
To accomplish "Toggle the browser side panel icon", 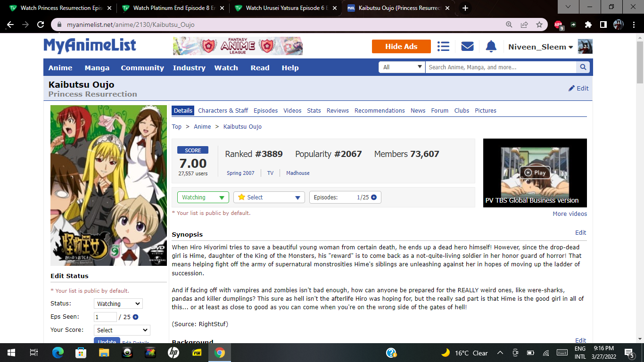I will pyautogui.click(x=603, y=25).
